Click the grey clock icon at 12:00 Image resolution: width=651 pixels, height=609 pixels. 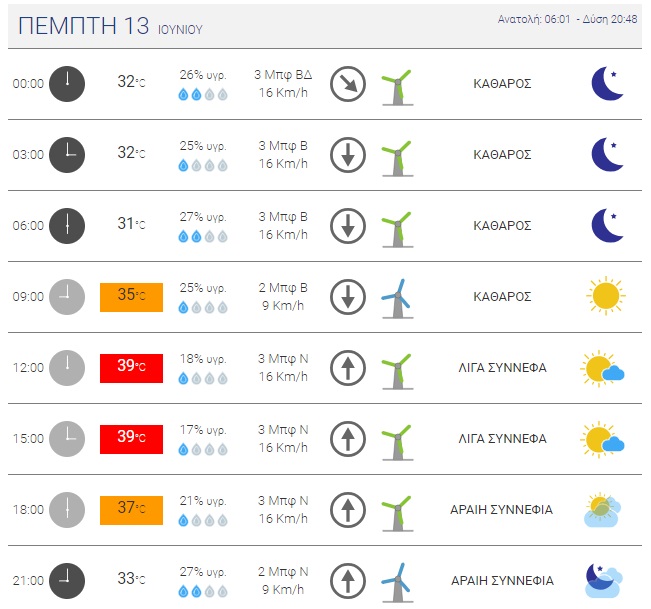pos(67,368)
